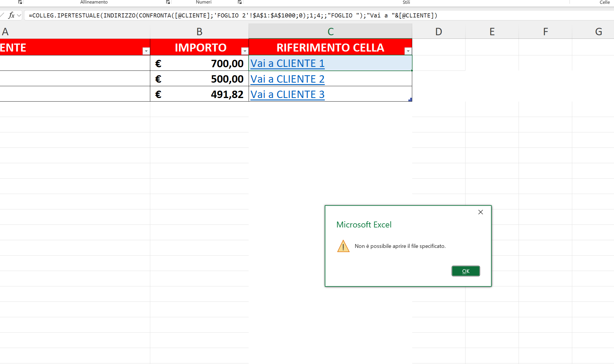This screenshot has width=614, height=364.
Task: Click the yellow warning triangle icon
Action: (343, 246)
